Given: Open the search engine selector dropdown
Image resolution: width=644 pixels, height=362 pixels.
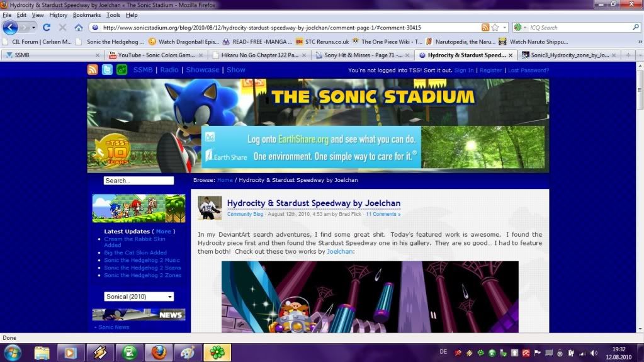Looking at the screenshot, I should pos(520,28).
